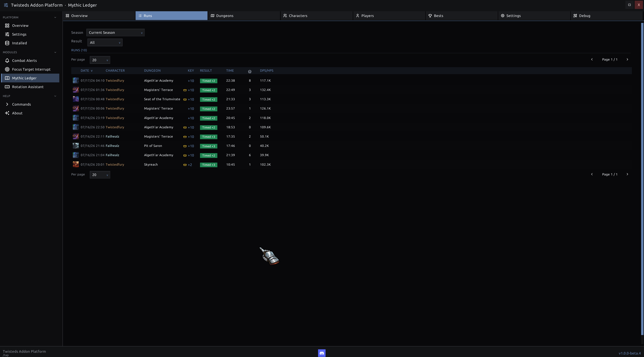Click the Seat of the Triumvirate dungeon thumbnail

pyautogui.click(x=76, y=99)
